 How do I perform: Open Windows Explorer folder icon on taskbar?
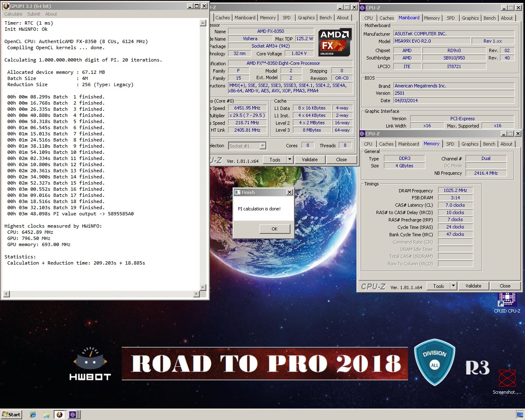point(46,415)
